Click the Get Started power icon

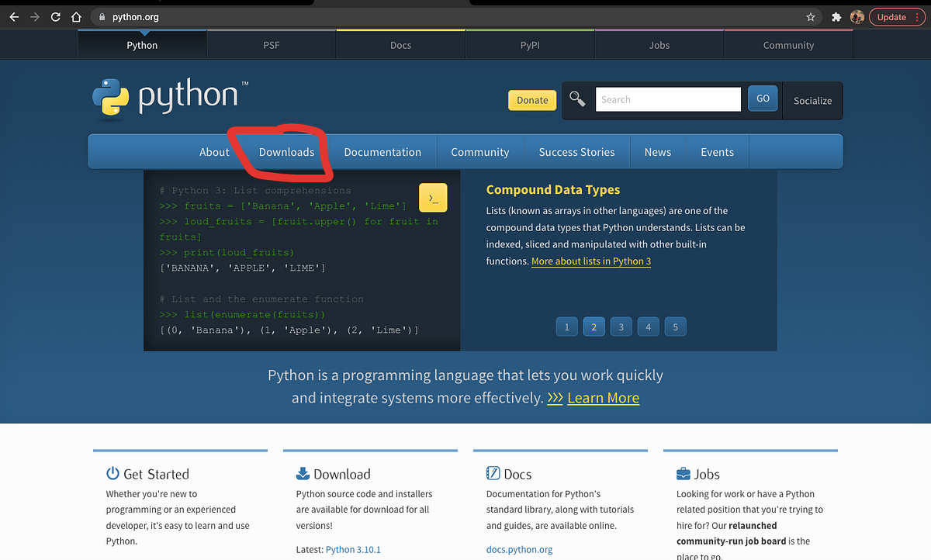click(x=112, y=473)
